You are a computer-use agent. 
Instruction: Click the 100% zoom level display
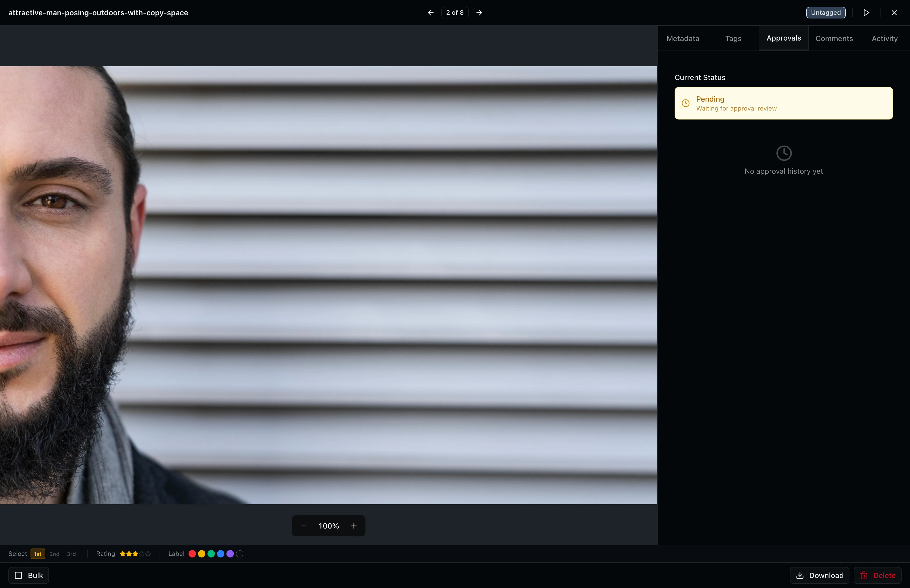pos(329,526)
